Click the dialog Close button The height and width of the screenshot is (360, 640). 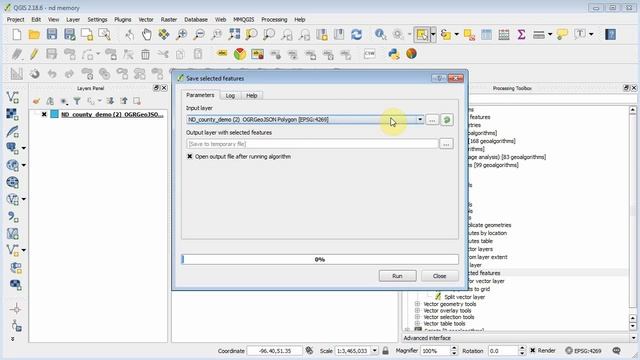[439, 276]
